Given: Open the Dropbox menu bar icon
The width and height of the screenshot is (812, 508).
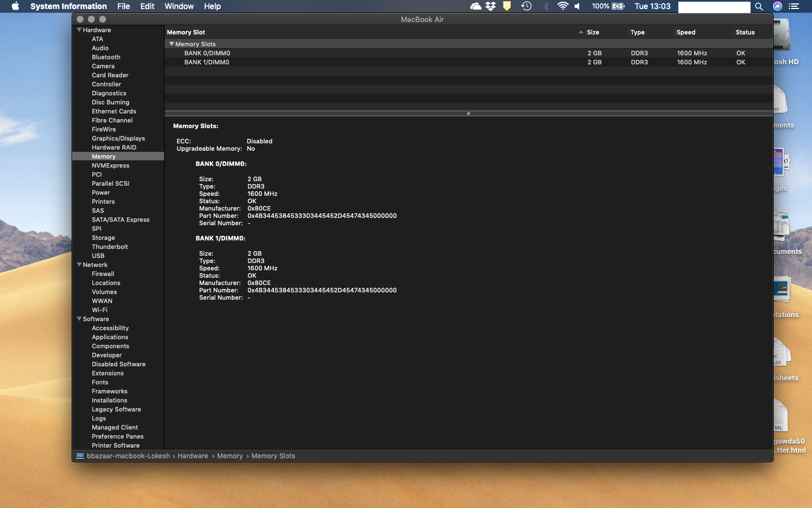Looking at the screenshot, I should 491,6.
